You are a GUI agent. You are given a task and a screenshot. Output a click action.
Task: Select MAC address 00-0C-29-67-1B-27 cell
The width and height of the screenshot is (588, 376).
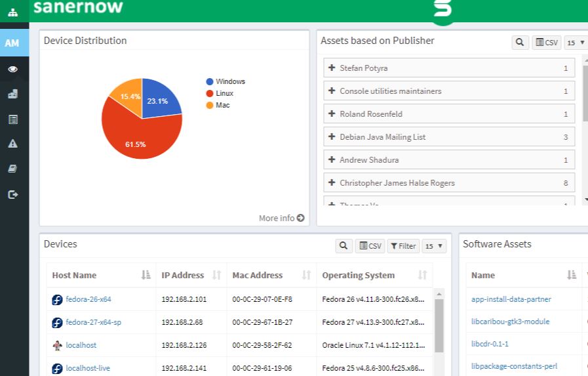(271, 322)
